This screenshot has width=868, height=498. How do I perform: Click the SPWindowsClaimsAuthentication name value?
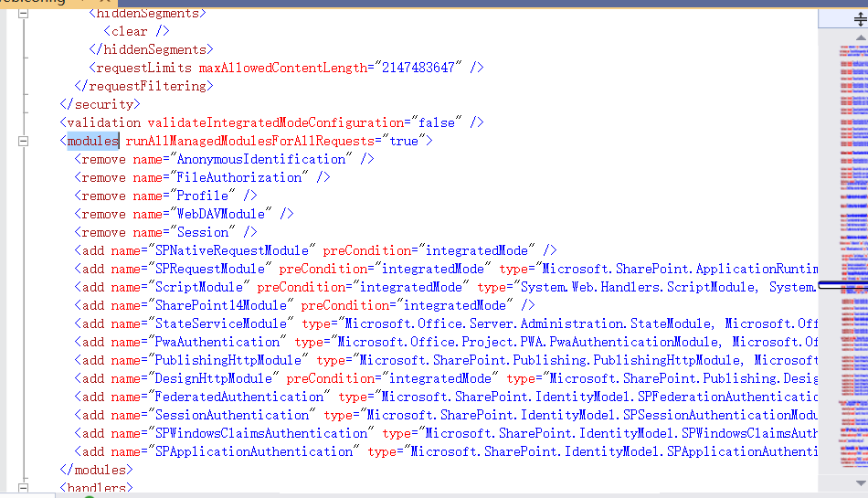(x=261, y=433)
